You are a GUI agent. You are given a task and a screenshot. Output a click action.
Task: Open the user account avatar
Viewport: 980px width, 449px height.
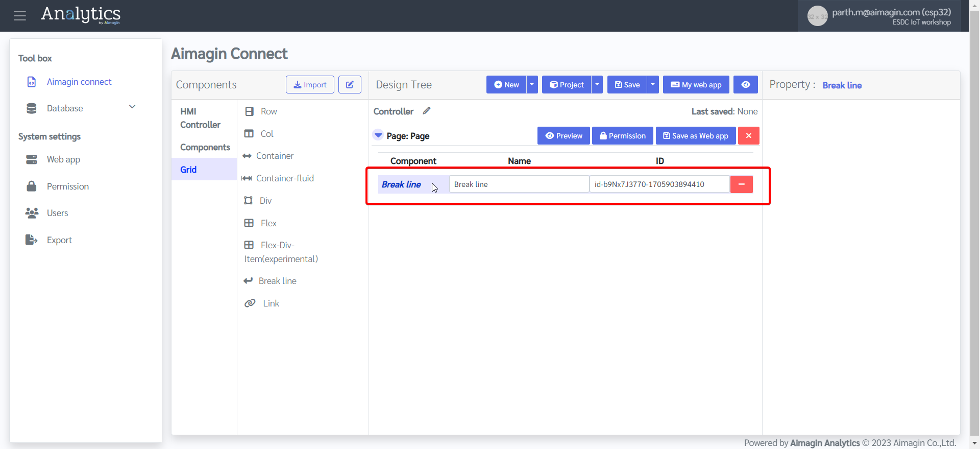click(817, 16)
